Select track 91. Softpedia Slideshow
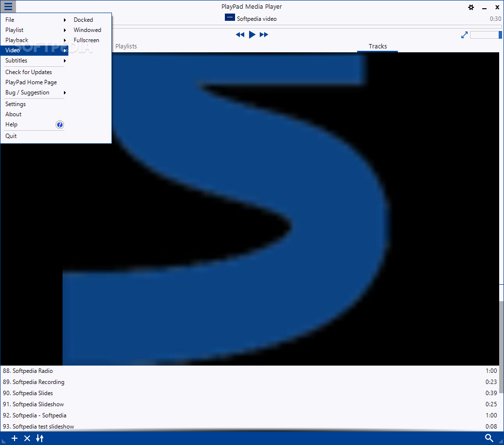504x445 pixels. (x=250, y=404)
